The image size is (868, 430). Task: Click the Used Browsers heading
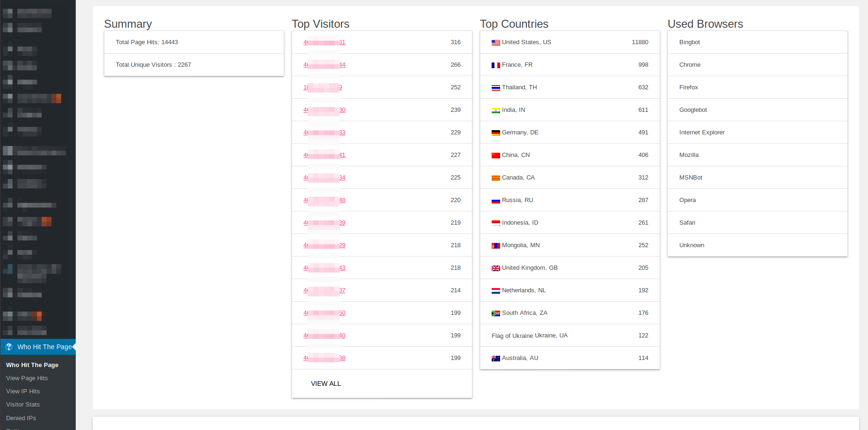point(705,24)
